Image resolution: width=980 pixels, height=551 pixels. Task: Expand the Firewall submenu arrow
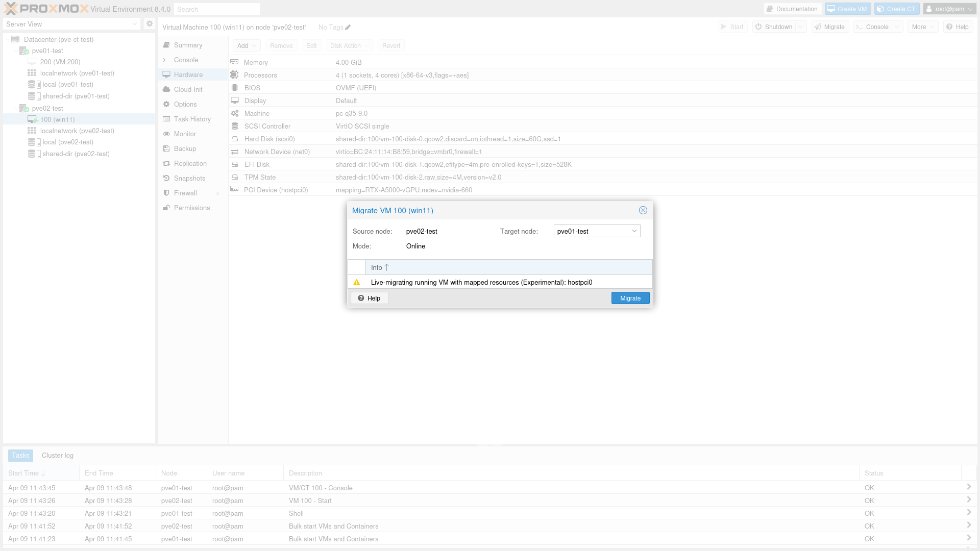click(x=218, y=193)
